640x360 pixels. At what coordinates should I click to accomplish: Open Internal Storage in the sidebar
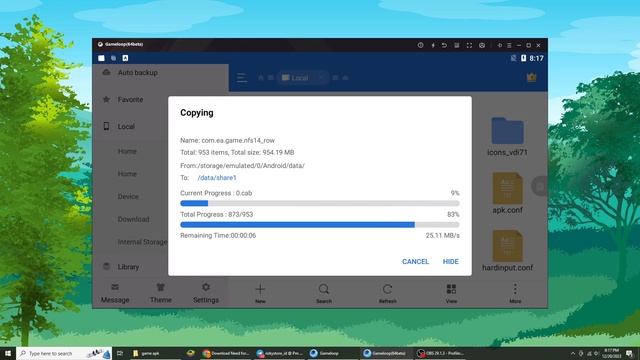tap(142, 242)
